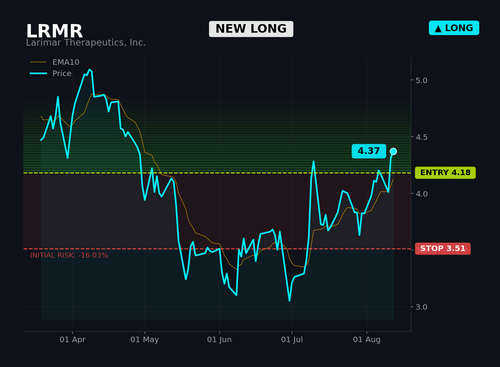
Task: Click the Price legend line swatch
Action: (38, 73)
